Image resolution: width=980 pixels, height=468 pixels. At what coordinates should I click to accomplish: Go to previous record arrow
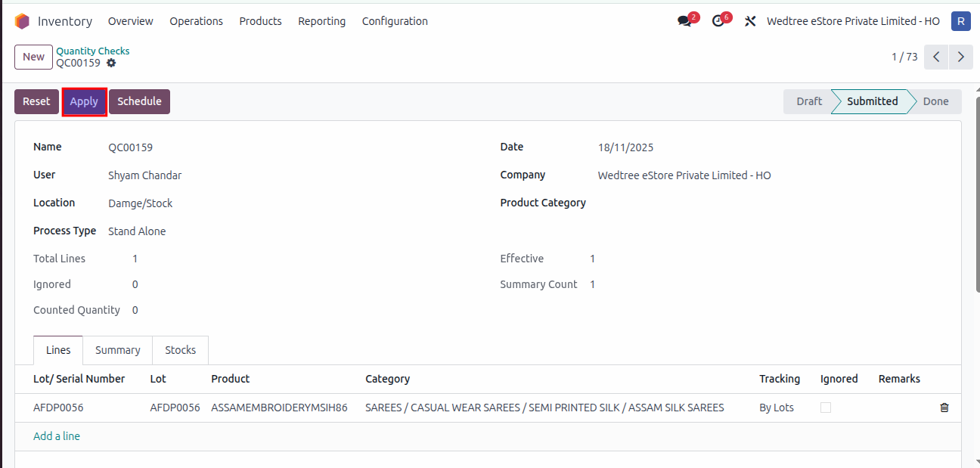pyautogui.click(x=936, y=57)
